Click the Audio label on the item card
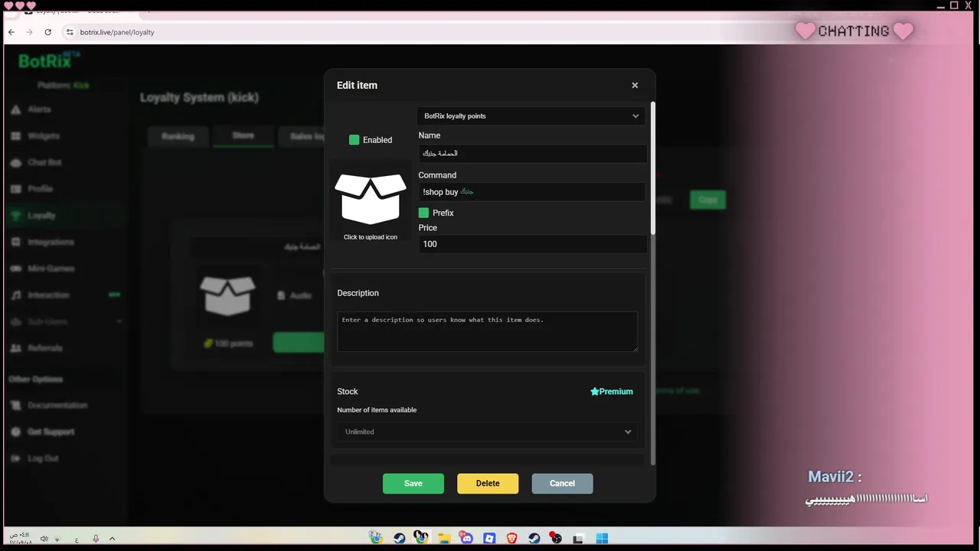The height and width of the screenshot is (551, 980). [x=295, y=295]
